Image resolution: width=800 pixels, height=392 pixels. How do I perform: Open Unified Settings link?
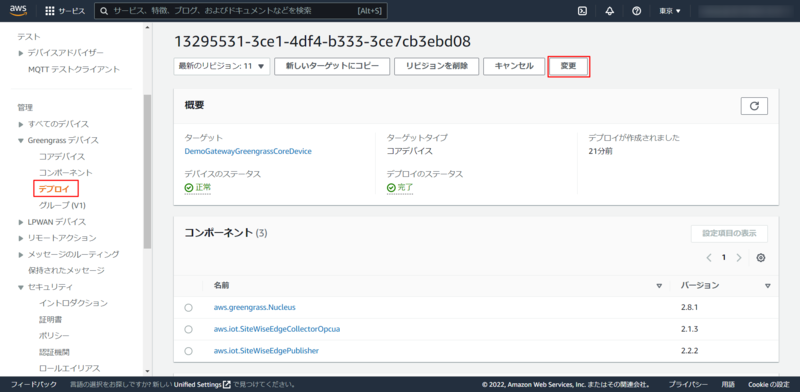(x=197, y=384)
